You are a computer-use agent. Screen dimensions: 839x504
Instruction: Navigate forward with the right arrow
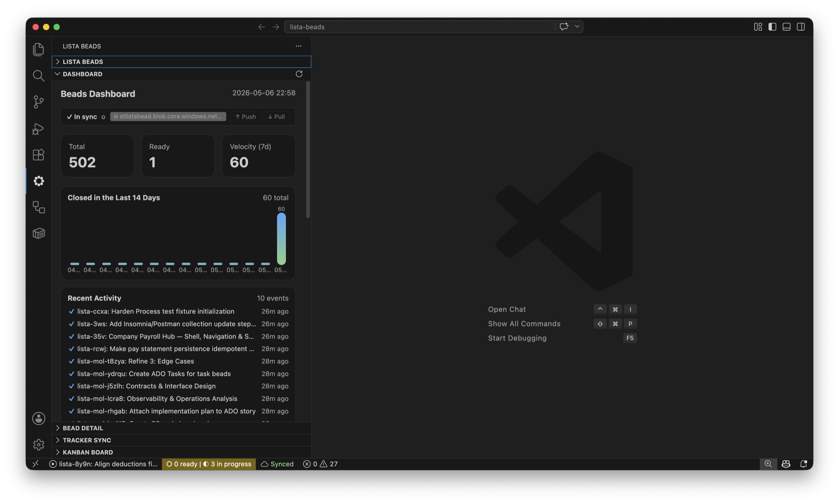pyautogui.click(x=276, y=27)
